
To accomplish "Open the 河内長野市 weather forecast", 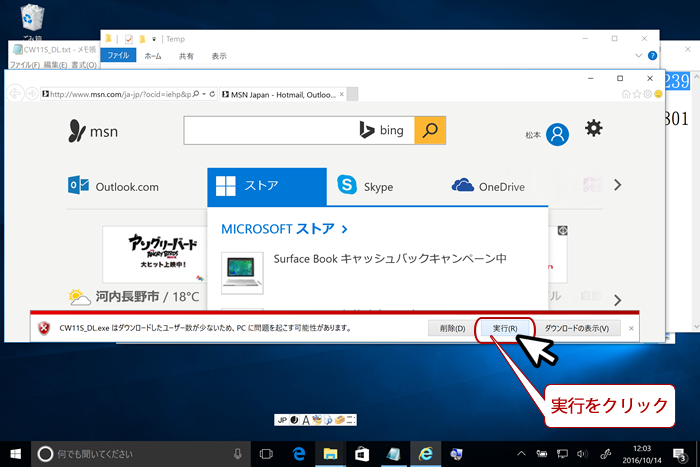I will (134, 296).
